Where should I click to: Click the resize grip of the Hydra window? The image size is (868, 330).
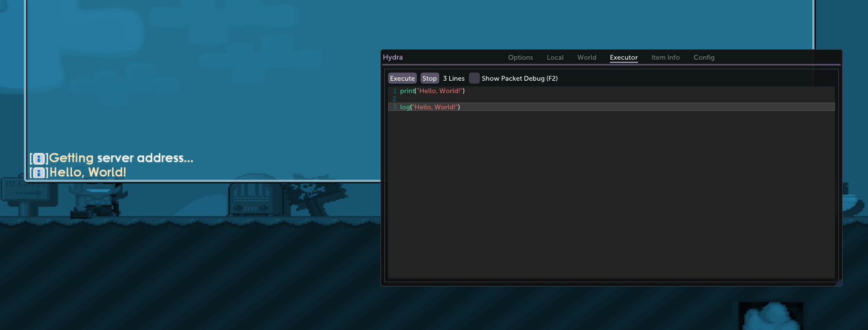coord(838,283)
